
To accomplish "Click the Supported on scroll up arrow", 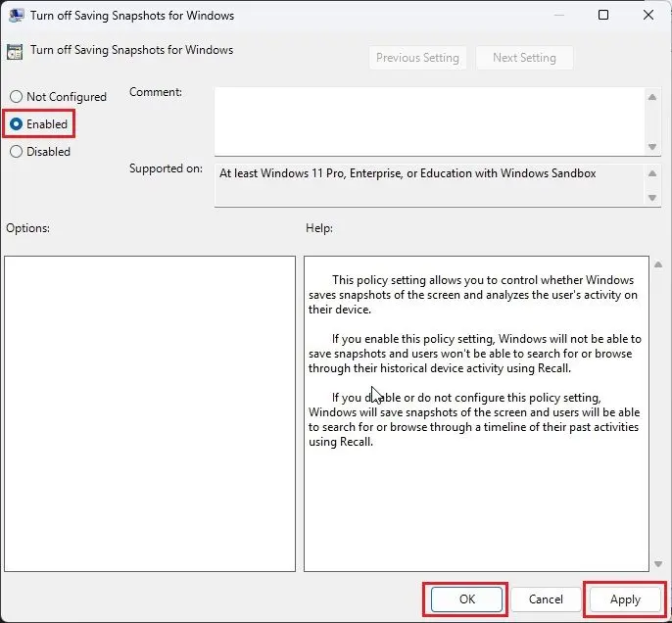I will [652, 173].
